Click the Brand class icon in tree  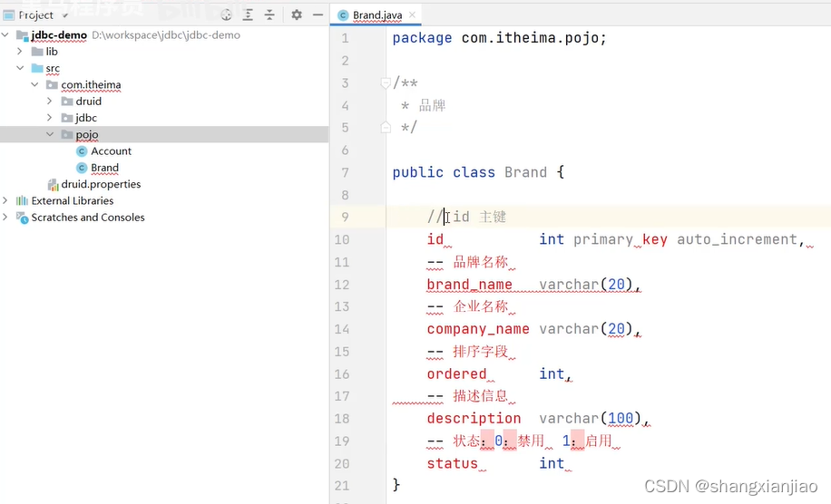[x=82, y=168]
